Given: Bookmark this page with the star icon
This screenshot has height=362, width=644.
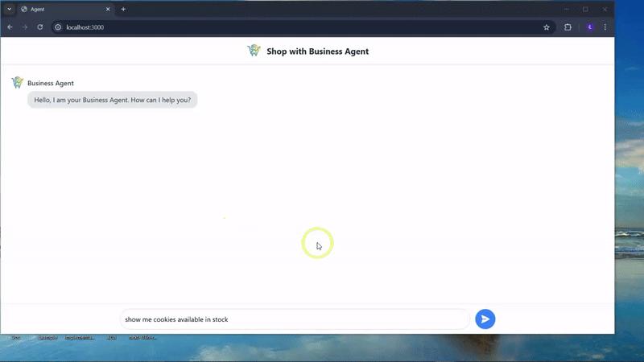Looking at the screenshot, I should (x=547, y=27).
